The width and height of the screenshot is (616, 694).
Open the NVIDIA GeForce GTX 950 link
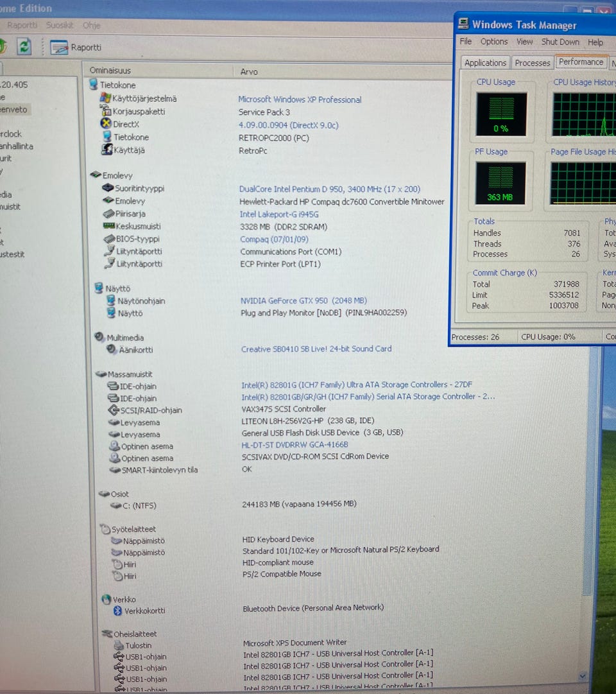(304, 300)
